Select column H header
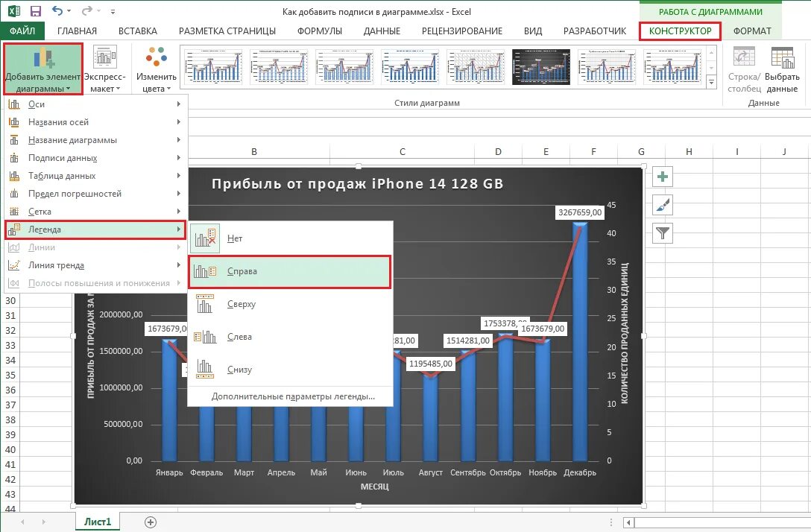The image size is (811, 532). click(689, 151)
